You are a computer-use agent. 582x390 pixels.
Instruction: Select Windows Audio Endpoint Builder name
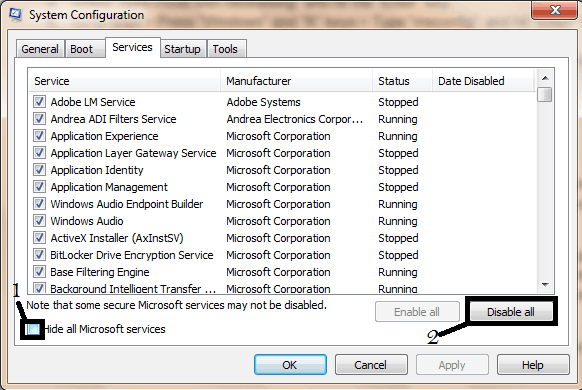[127, 204]
